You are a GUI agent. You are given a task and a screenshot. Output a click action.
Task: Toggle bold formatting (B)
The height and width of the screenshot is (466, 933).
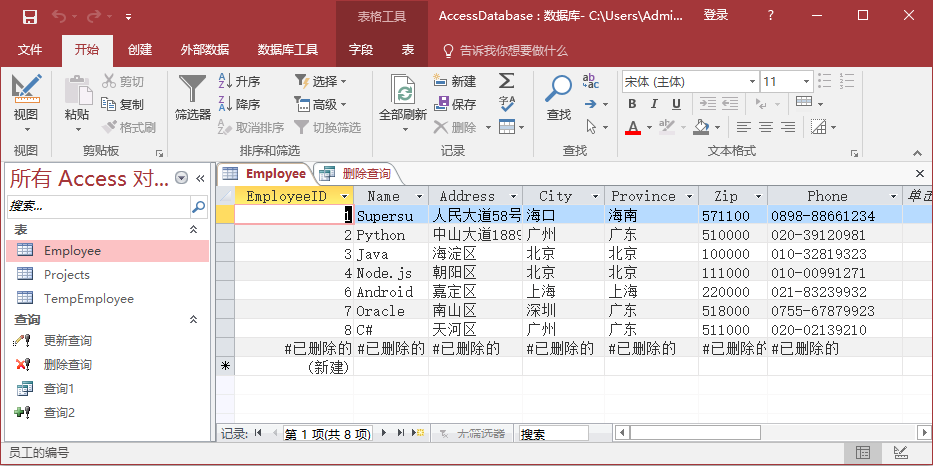632,104
